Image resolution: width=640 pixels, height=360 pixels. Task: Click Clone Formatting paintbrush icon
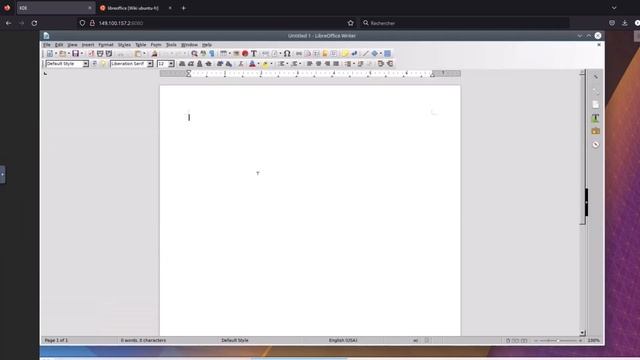(x=154, y=53)
